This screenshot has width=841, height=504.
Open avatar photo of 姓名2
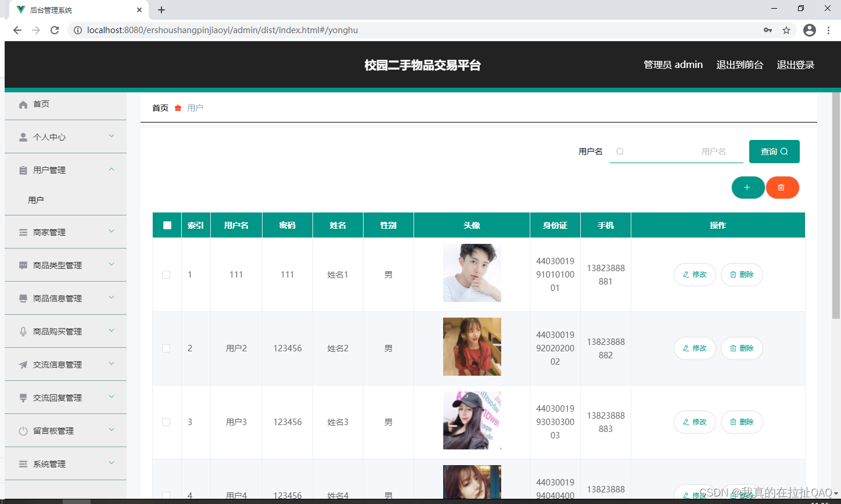pos(472,347)
